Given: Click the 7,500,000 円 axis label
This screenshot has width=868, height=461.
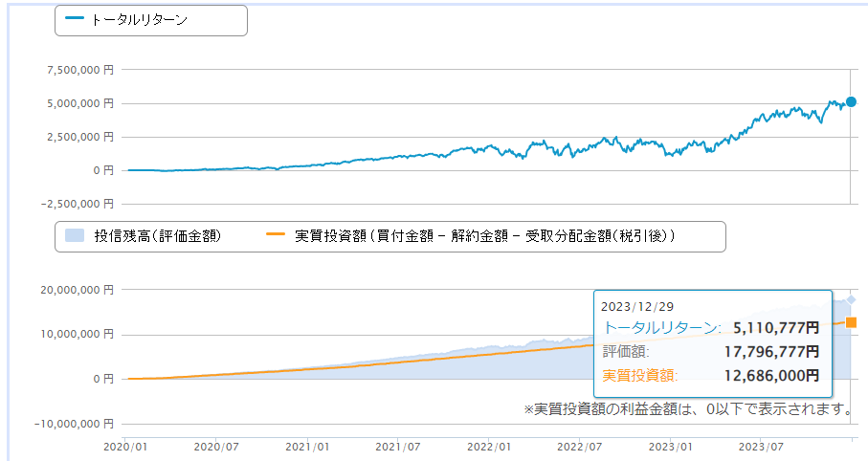Looking at the screenshot, I should coord(80,70).
